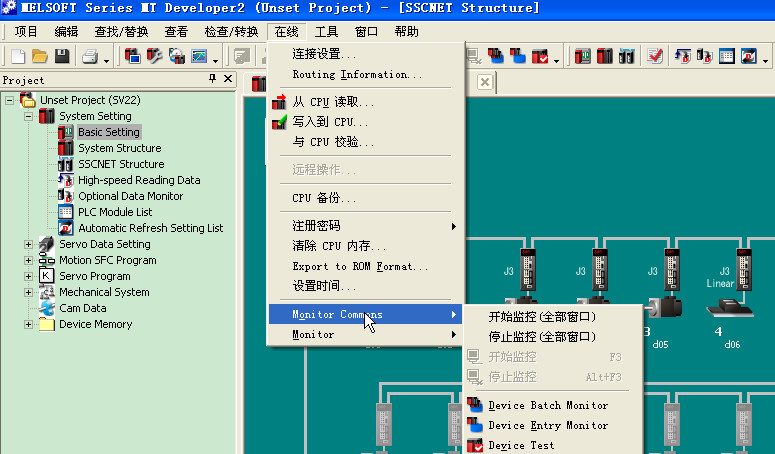Click the Print toolbar icon
Viewport: 775px width, 454px height.
click(x=89, y=56)
